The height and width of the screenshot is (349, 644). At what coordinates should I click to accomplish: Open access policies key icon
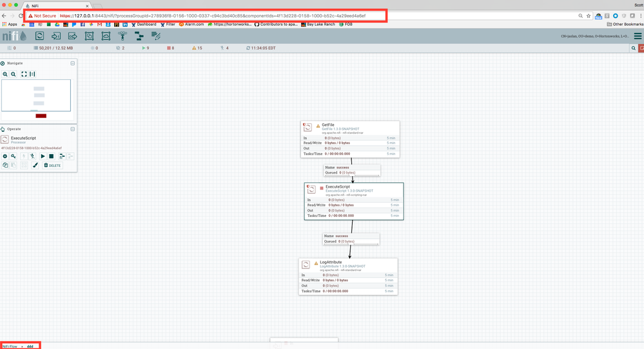[x=14, y=156]
